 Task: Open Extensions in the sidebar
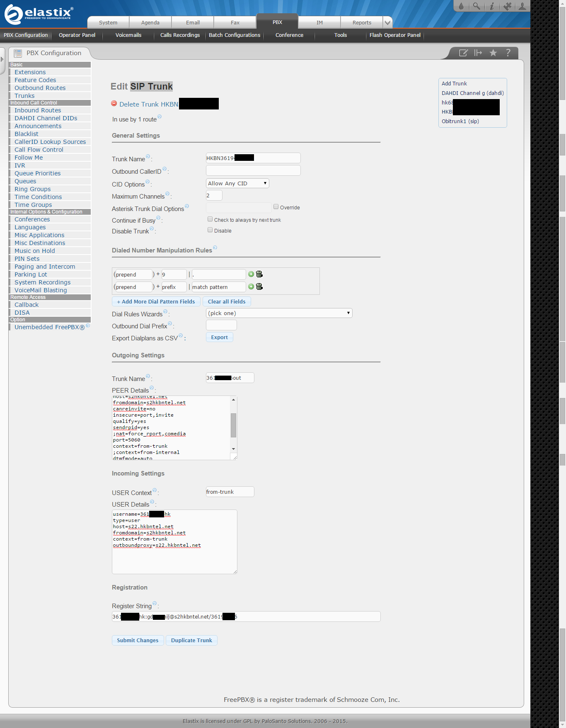(x=30, y=72)
